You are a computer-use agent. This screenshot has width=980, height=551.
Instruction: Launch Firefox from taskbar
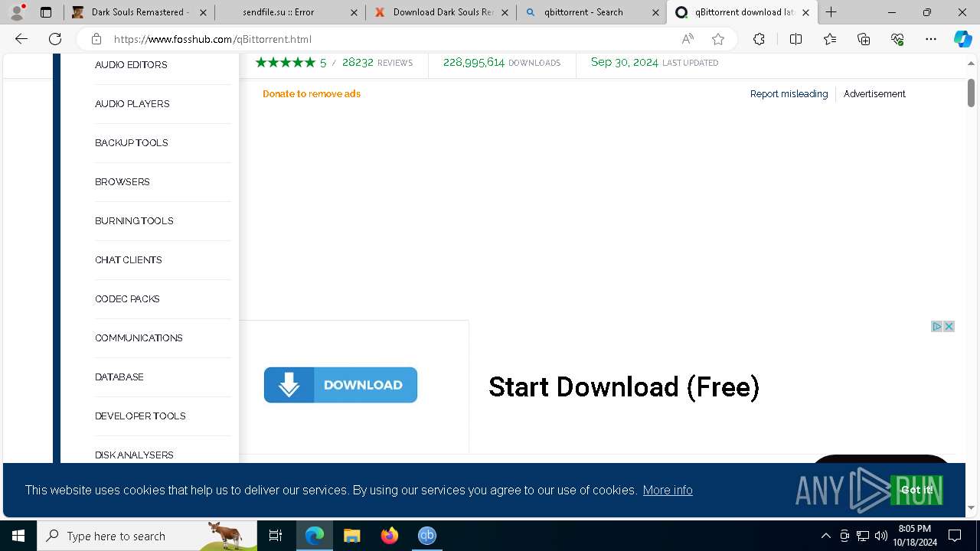(x=389, y=536)
